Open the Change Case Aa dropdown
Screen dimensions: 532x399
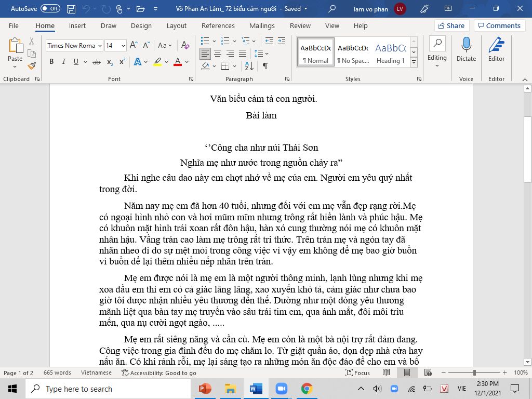pos(165,45)
